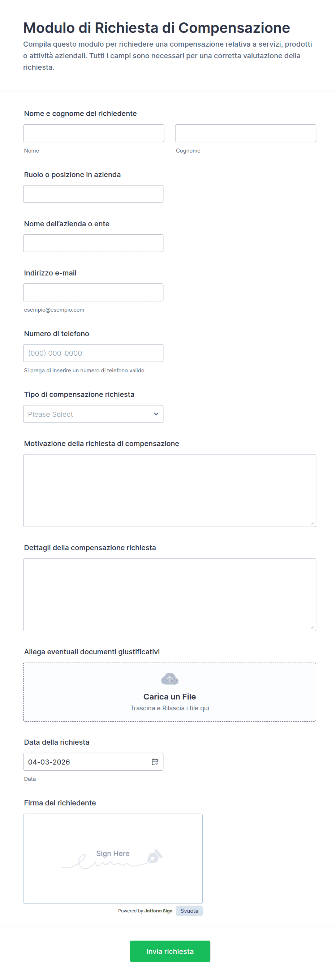Image resolution: width=336 pixels, height=980 pixels.
Task: Open Jotform Sign link
Action: point(158,911)
